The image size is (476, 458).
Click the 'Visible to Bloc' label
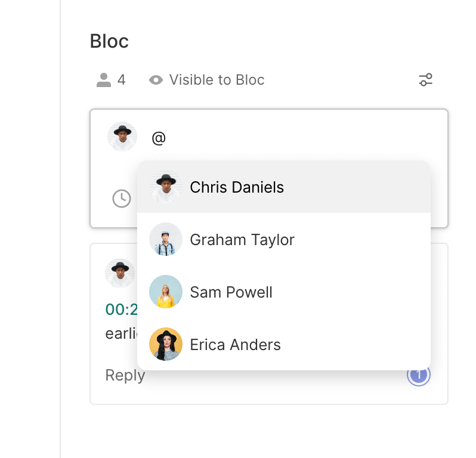(217, 80)
